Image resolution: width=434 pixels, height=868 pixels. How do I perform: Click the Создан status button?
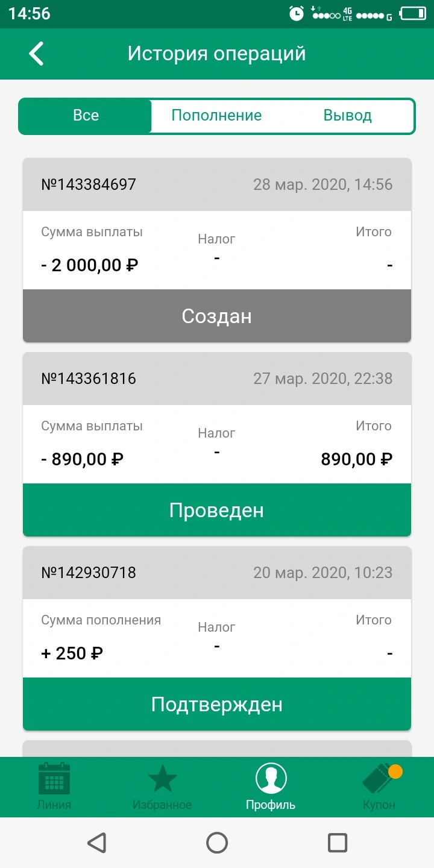217,316
